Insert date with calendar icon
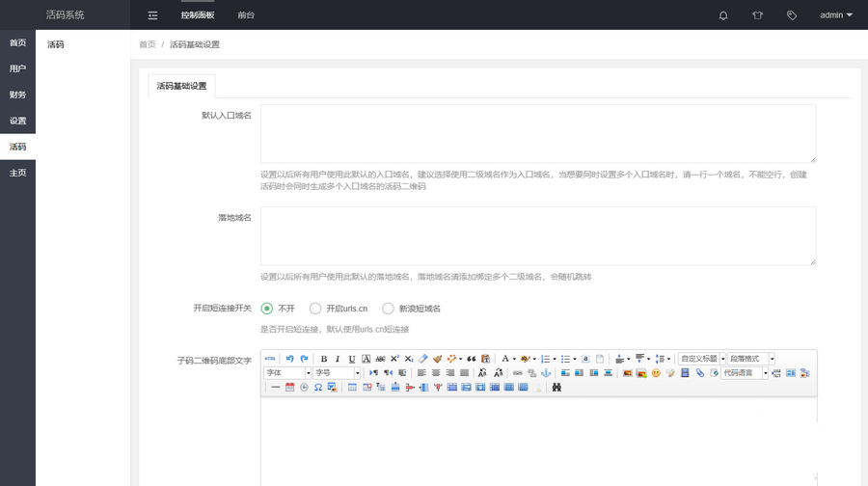Image resolution: width=868 pixels, height=486 pixels. click(289, 388)
